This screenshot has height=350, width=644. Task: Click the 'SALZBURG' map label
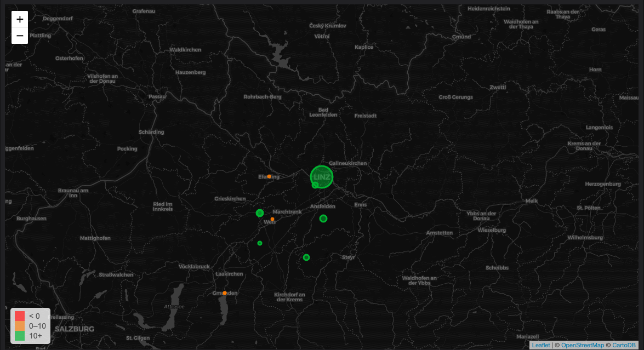[75, 329]
